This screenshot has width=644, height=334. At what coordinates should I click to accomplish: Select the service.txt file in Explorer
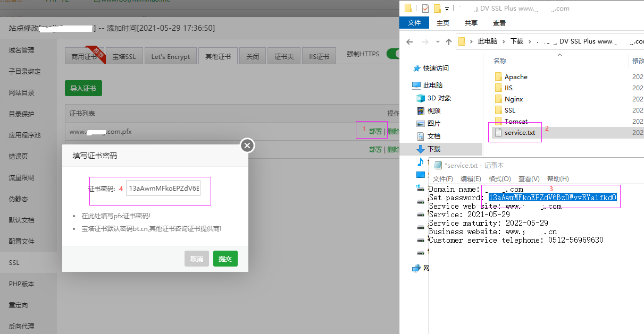[515, 132]
